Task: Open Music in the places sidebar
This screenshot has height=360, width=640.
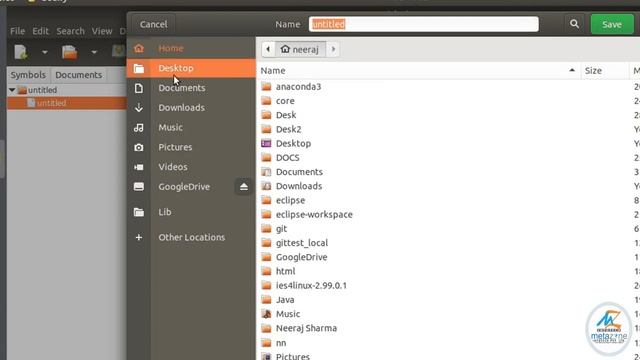Action: pos(191,127)
